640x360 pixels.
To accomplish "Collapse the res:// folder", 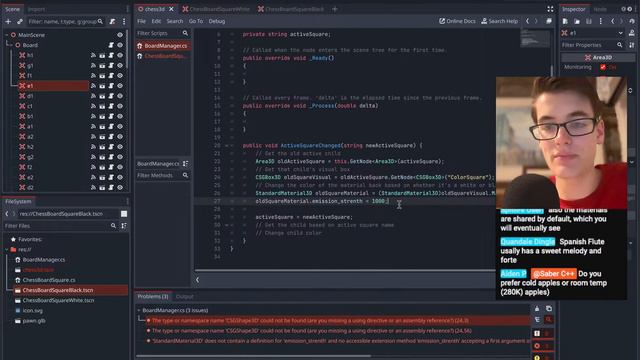I will 7,249.
